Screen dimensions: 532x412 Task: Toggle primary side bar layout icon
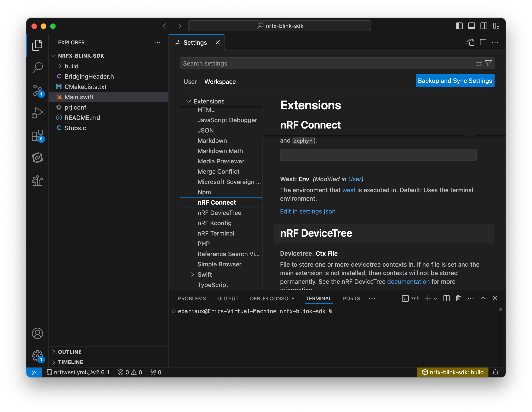coord(459,26)
